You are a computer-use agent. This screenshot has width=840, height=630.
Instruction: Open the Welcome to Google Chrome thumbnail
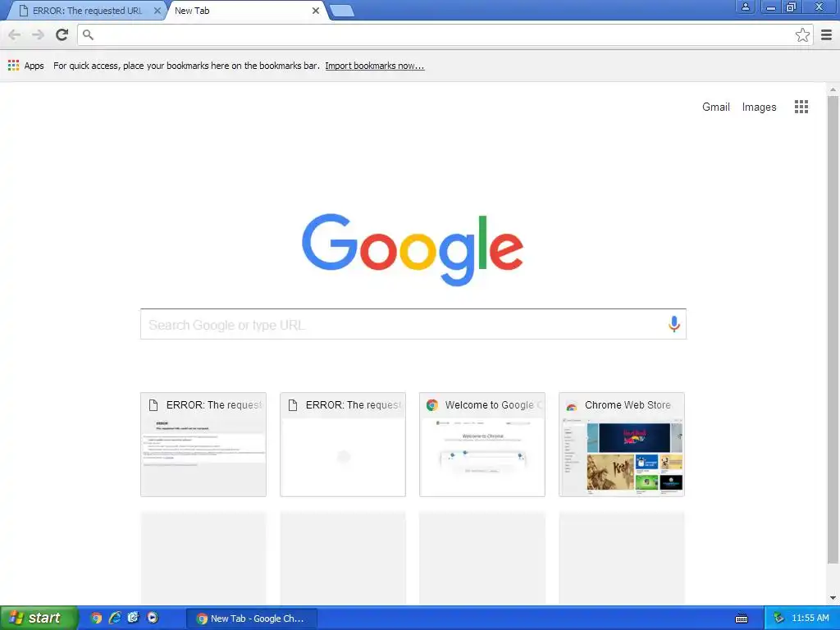coord(482,444)
